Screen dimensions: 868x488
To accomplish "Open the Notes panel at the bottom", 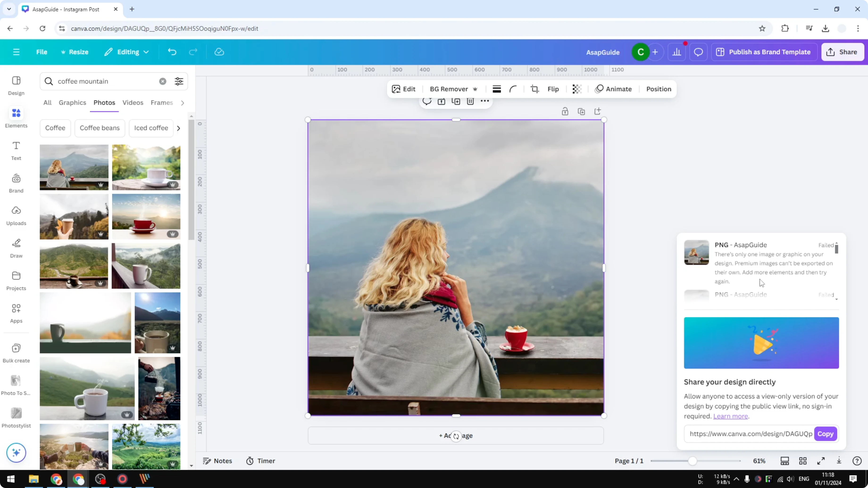I will click(x=217, y=461).
